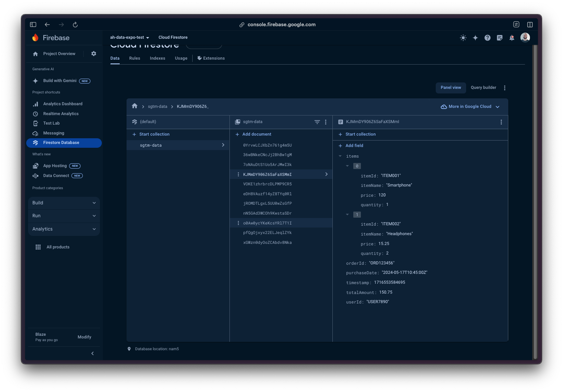Click Modify billing plan

pyautogui.click(x=84, y=337)
